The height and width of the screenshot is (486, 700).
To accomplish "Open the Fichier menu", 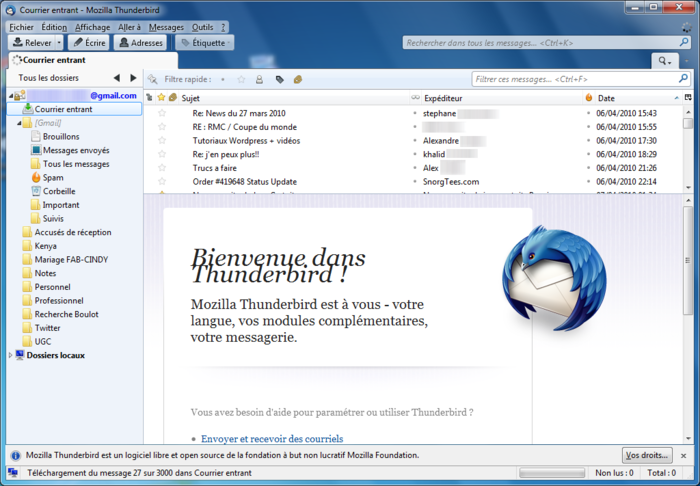I will [21, 27].
